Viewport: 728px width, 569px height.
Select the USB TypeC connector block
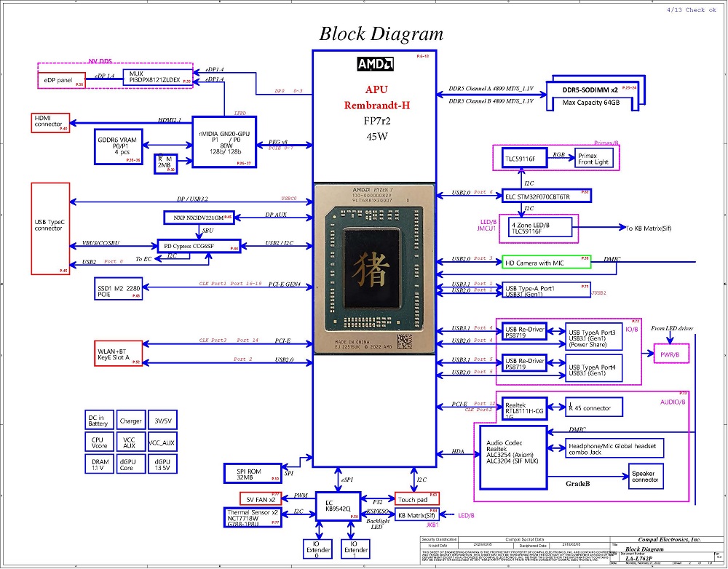pos(51,228)
